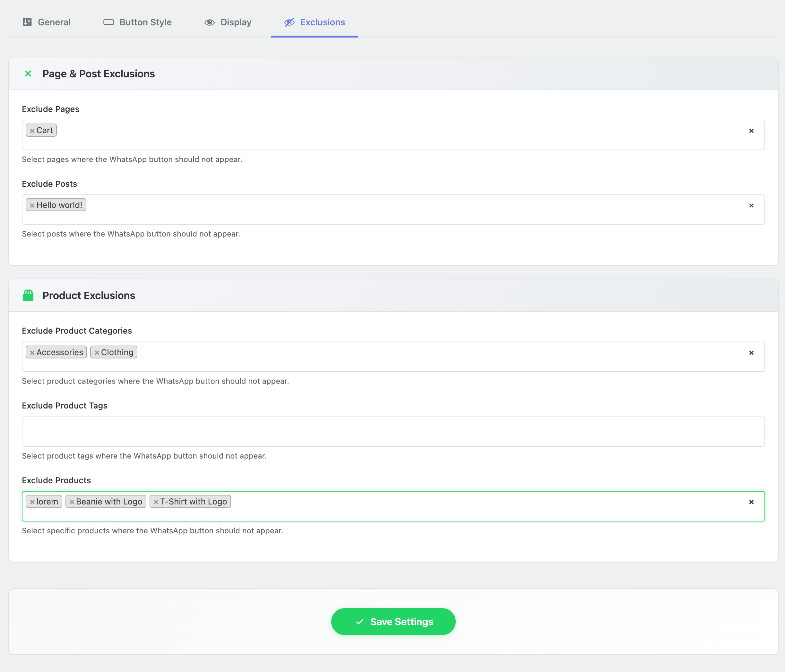
Task: Remove the Hello world! tag
Action: [32, 205]
